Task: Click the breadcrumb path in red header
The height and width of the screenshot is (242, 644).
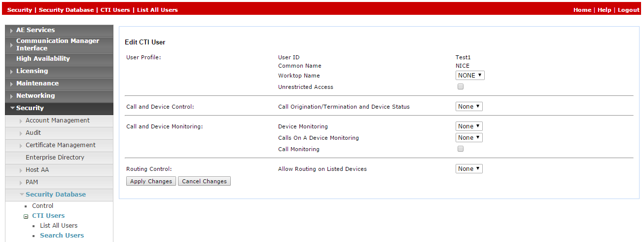Action: click(93, 10)
